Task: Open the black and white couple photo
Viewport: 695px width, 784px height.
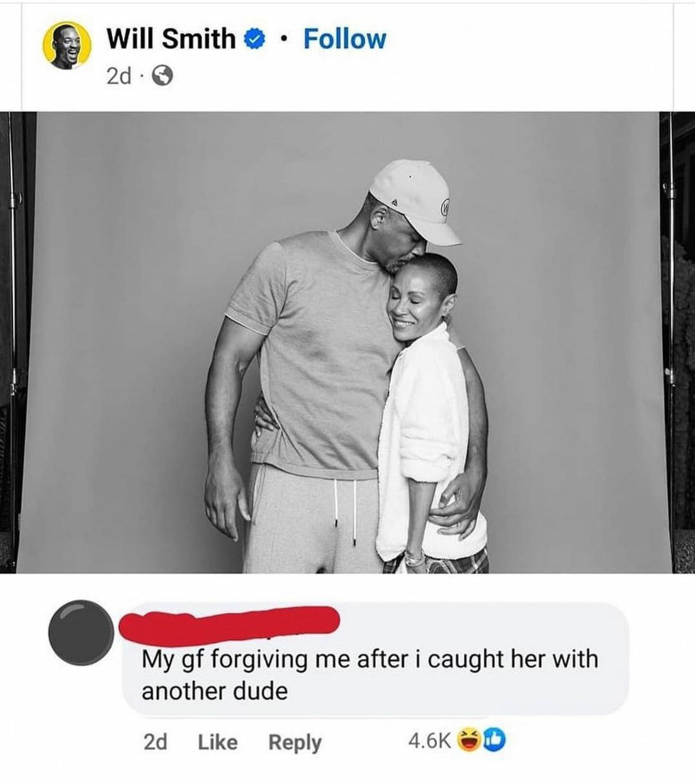Action: point(347,342)
